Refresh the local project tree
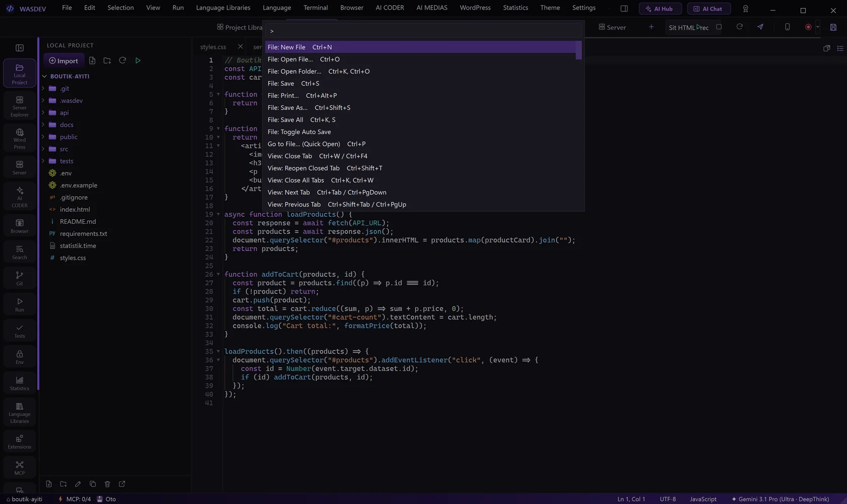Screen dimensions: 847x504 (x=122, y=60)
